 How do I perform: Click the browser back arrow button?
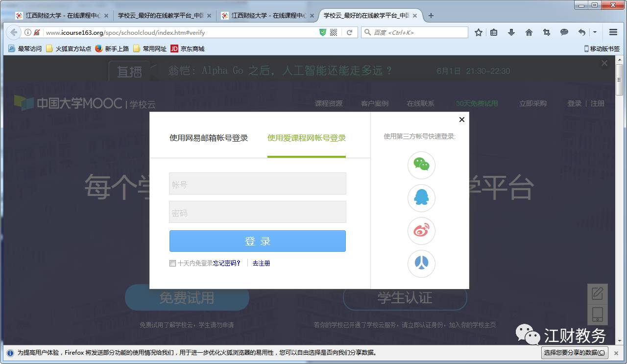pyautogui.click(x=14, y=32)
